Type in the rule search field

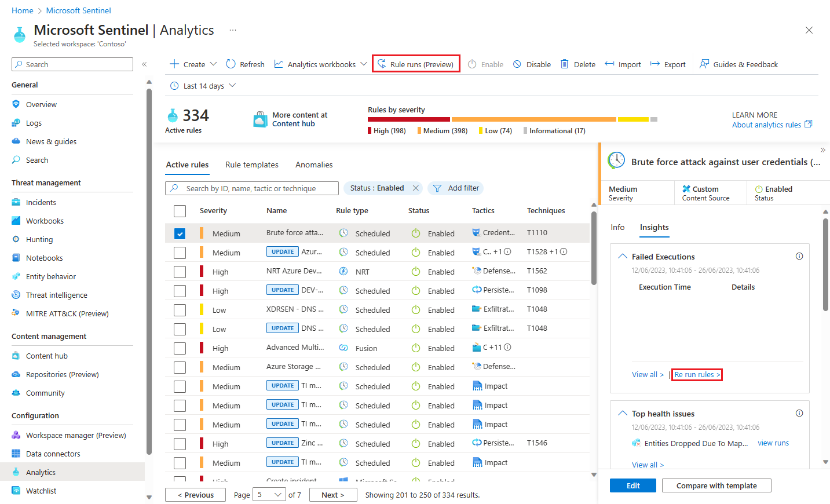[251, 188]
